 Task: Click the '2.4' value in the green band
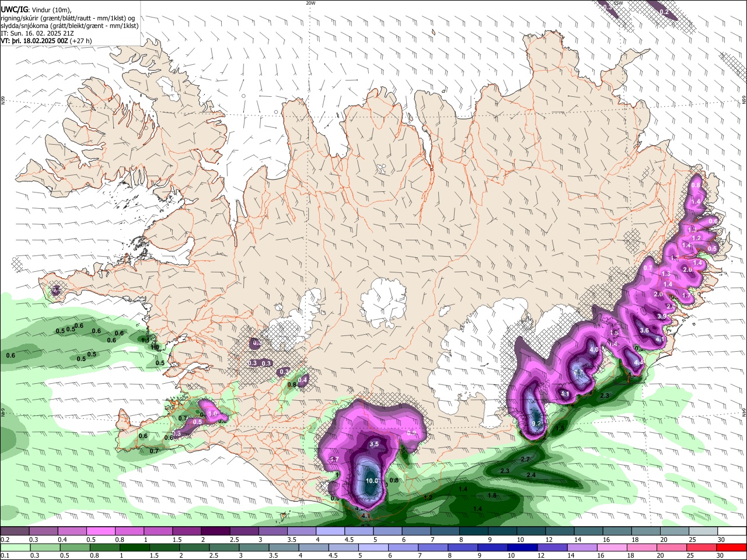pyautogui.click(x=531, y=475)
